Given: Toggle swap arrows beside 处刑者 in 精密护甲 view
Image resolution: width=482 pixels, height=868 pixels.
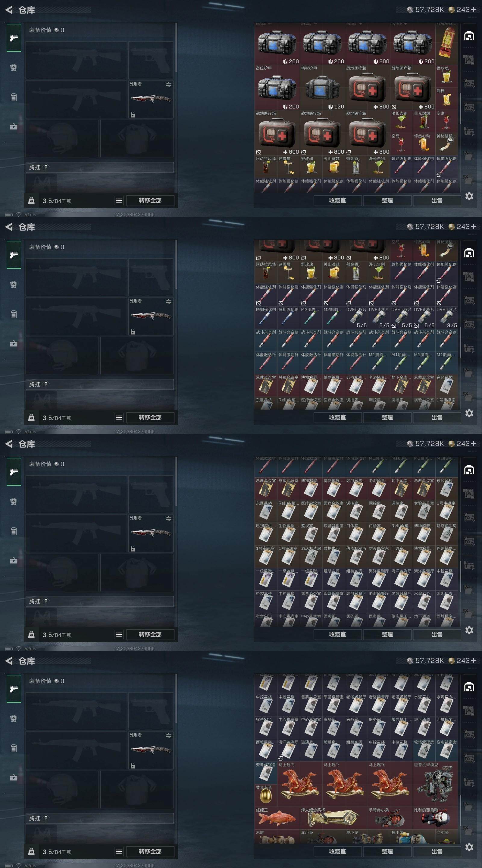Looking at the screenshot, I should tap(168, 85).
